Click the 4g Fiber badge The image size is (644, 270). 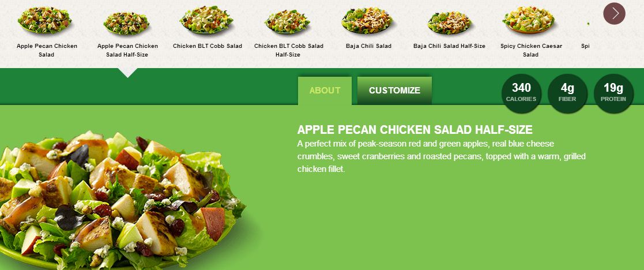point(567,93)
